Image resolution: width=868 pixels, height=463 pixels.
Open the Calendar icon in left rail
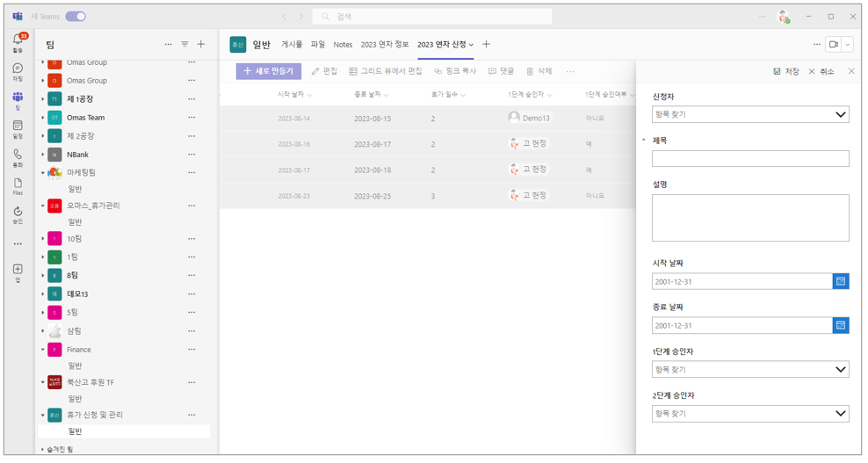pyautogui.click(x=18, y=125)
